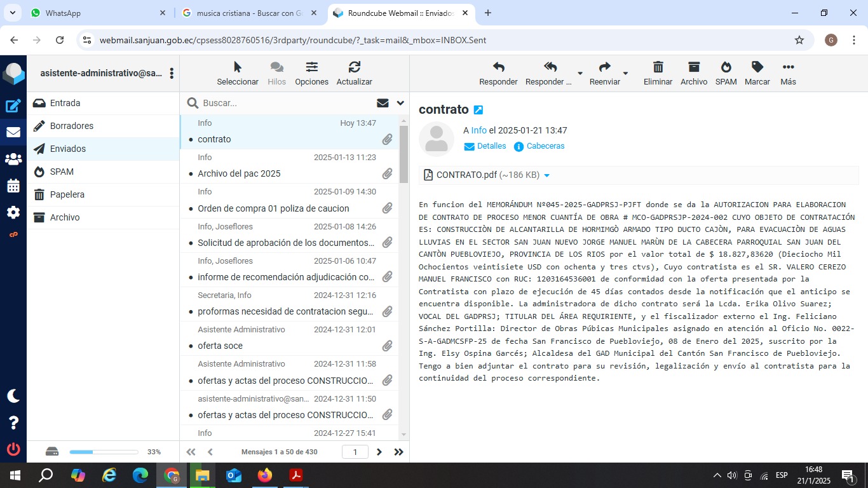Viewport: 868px width, 488px height.
Task: Open contacts icon in left sidebar
Action: point(13,159)
